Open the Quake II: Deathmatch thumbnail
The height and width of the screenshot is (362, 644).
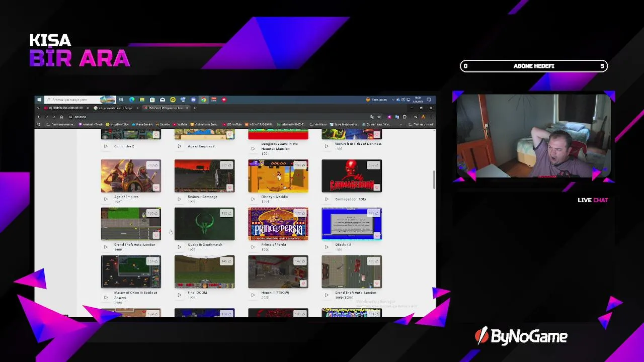tap(204, 224)
